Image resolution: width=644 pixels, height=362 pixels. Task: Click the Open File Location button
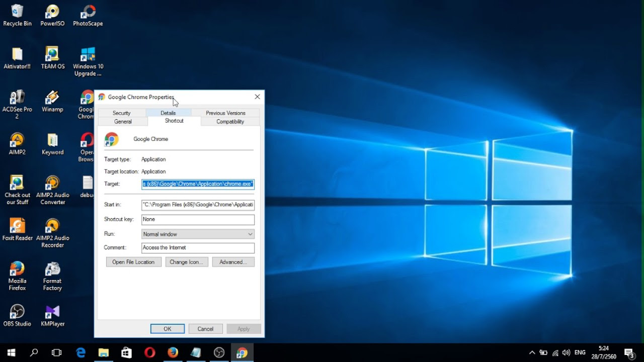[133, 262]
